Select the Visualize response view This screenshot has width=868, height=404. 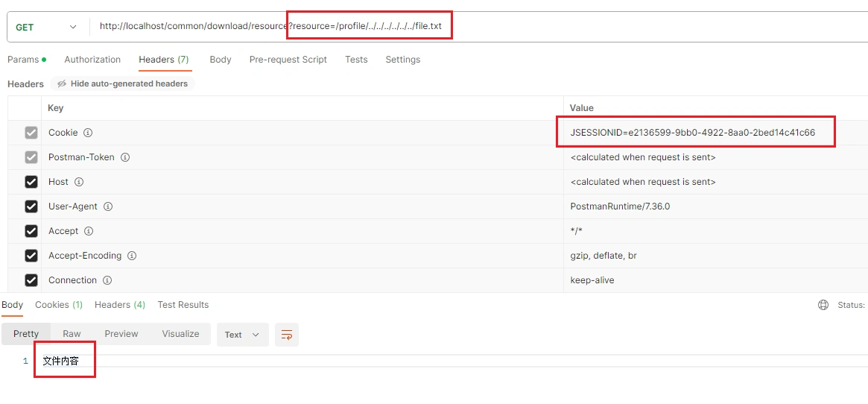(x=180, y=334)
